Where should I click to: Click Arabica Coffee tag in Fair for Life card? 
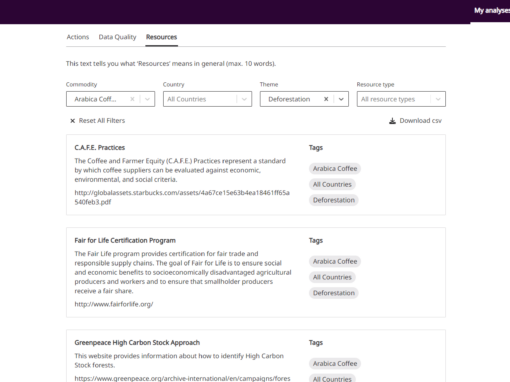click(335, 261)
